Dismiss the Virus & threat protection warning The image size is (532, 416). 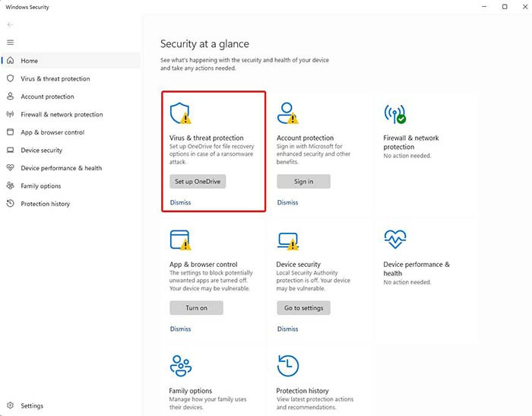(180, 202)
